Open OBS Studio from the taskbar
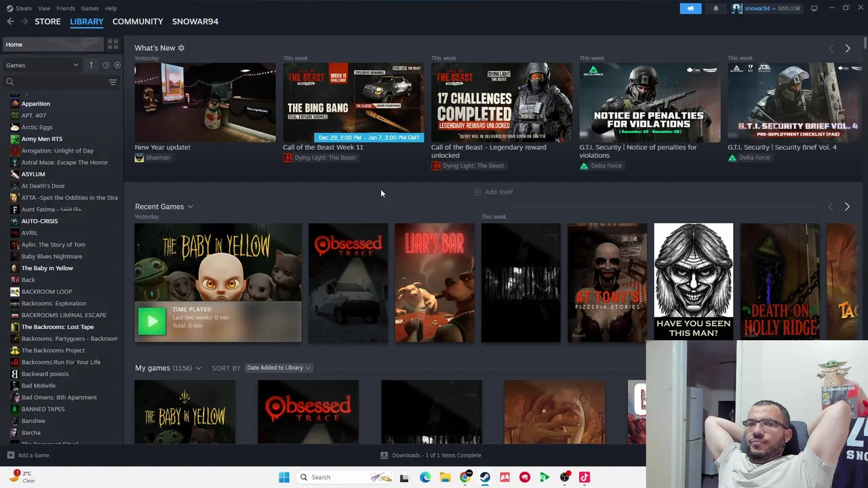 pos(564,477)
